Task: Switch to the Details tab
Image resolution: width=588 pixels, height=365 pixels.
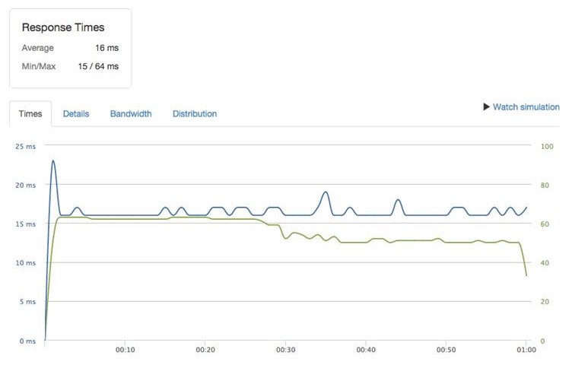Action: 76,114
